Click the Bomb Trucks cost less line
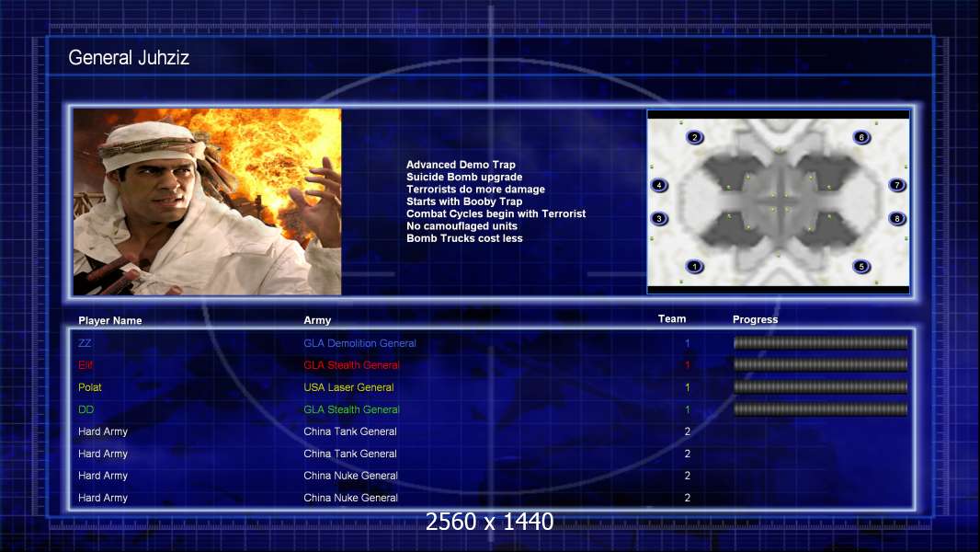 coord(464,238)
